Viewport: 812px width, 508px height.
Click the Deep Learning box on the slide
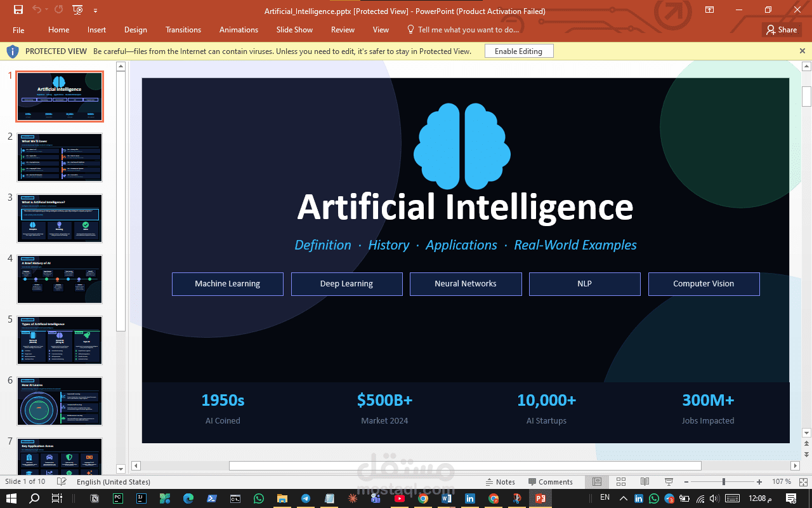346,284
